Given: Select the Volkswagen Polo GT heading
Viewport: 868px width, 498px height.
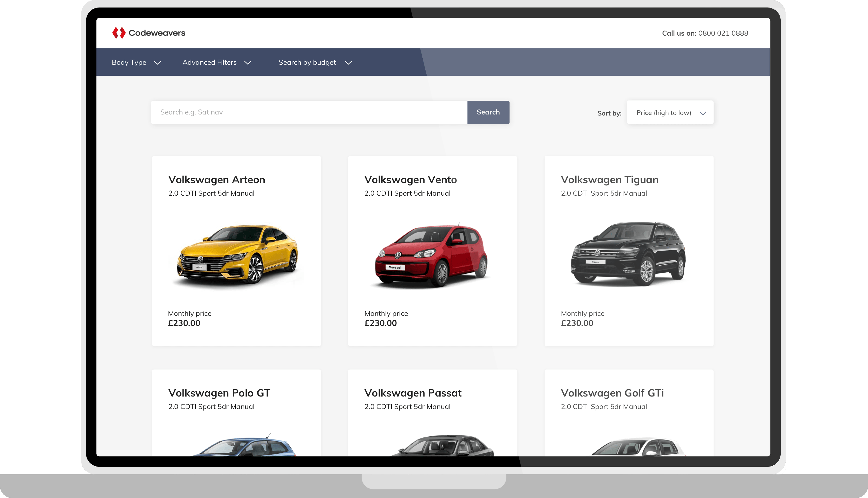Looking at the screenshot, I should (x=219, y=393).
